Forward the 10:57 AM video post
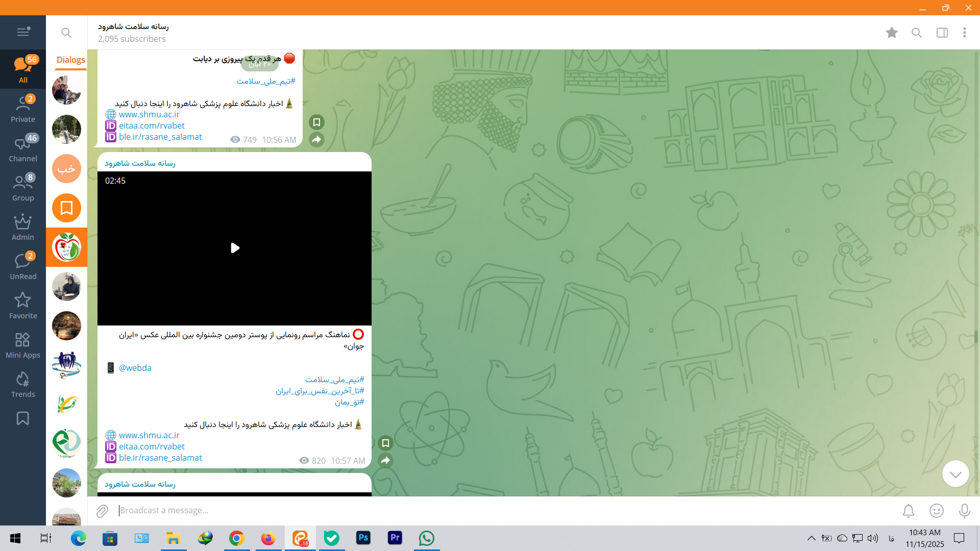Image resolution: width=980 pixels, height=551 pixels. pyautogui.click(x=386, y=461)
